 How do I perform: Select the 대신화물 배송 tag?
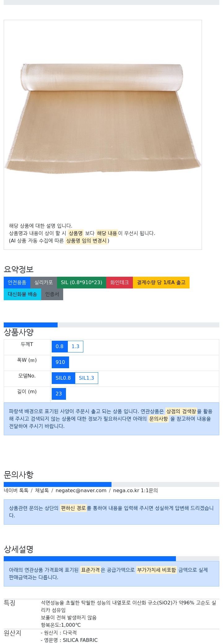[x=22, y=294]
